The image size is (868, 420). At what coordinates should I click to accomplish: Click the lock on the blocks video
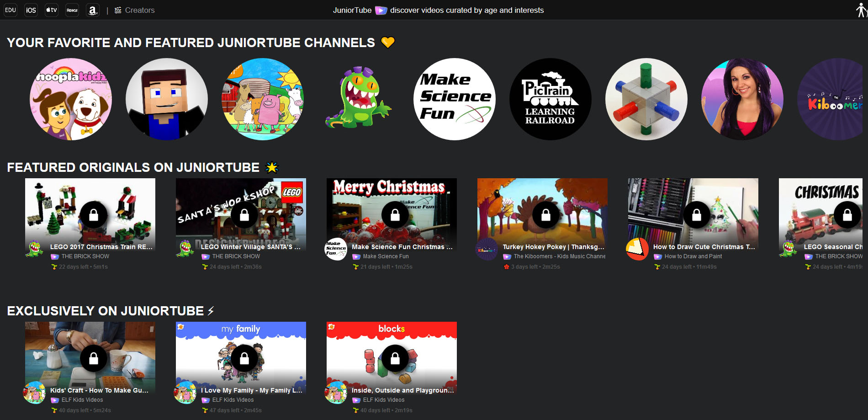[395, 358]
